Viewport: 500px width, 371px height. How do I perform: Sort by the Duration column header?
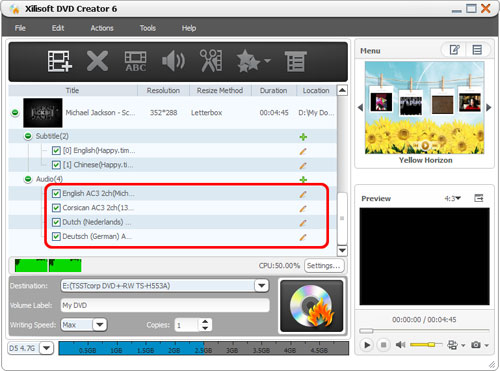click(273, 90)
